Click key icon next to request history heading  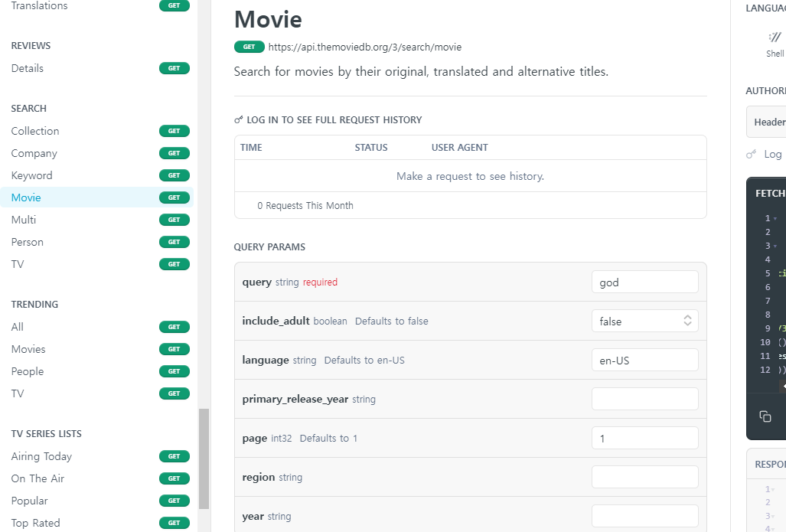(x=239, y=120)
